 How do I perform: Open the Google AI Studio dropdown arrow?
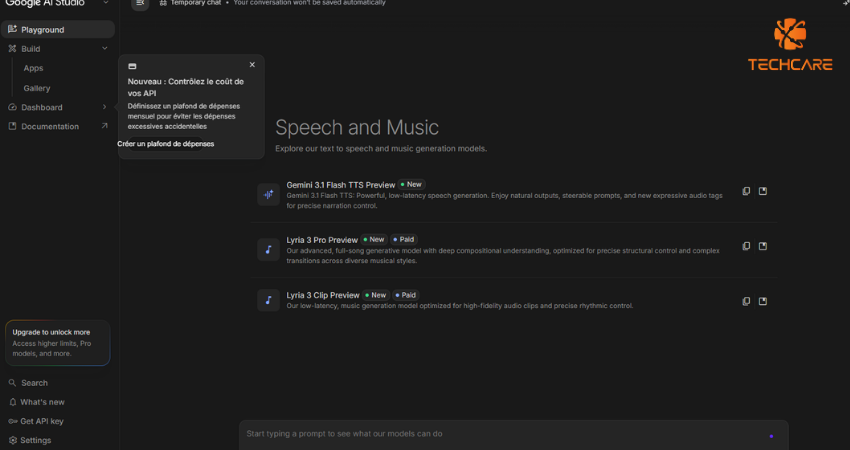106,3
